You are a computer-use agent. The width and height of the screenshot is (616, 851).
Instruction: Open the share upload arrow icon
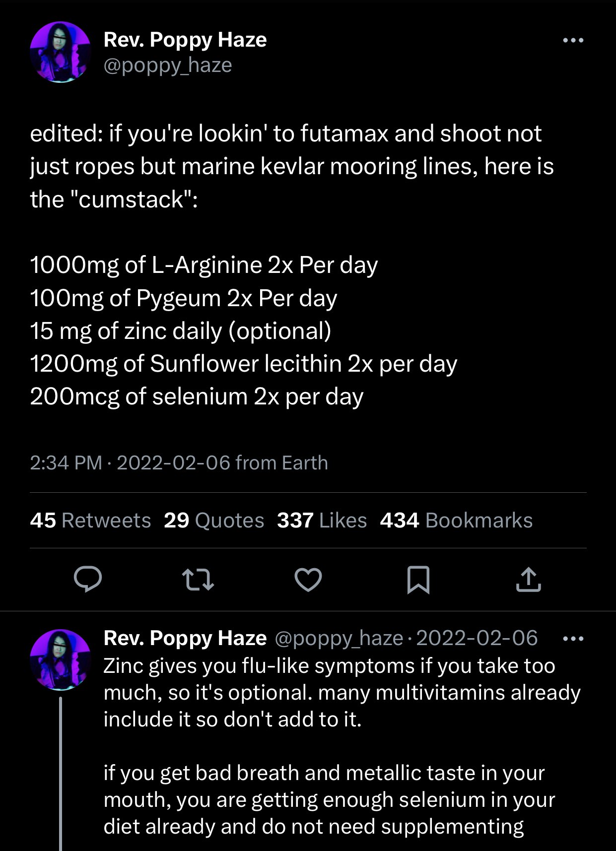click(528, 579)
